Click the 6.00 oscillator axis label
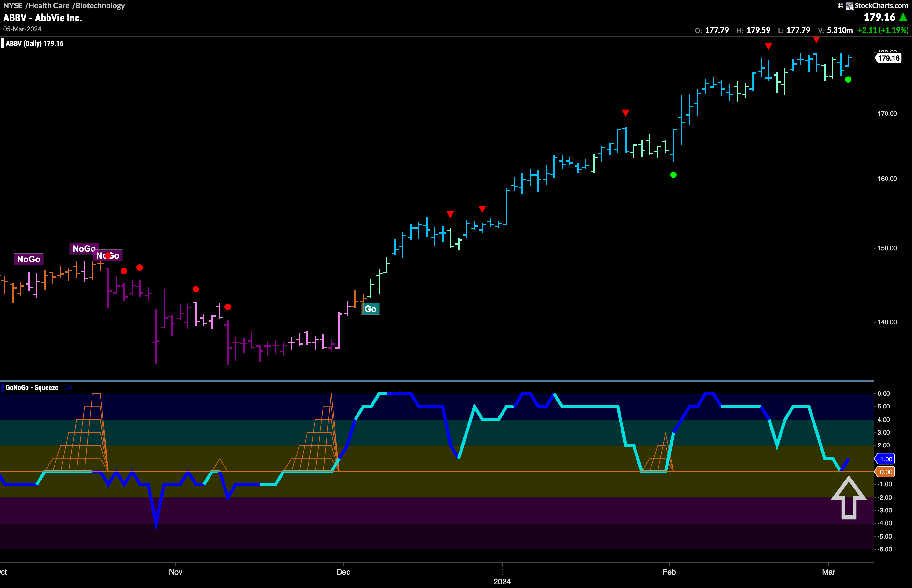This screenshot has height=588, width=912. click(x=883, y=394)
